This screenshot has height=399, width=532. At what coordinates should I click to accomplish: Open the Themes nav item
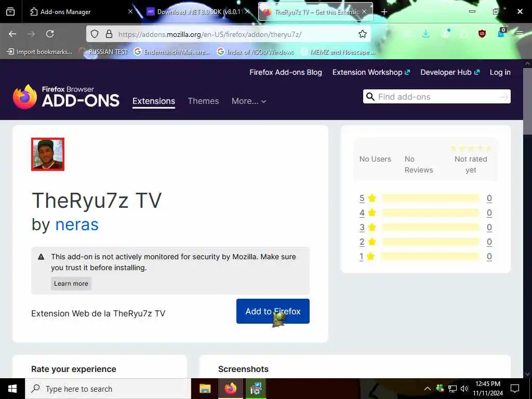(x=203, y=101)
